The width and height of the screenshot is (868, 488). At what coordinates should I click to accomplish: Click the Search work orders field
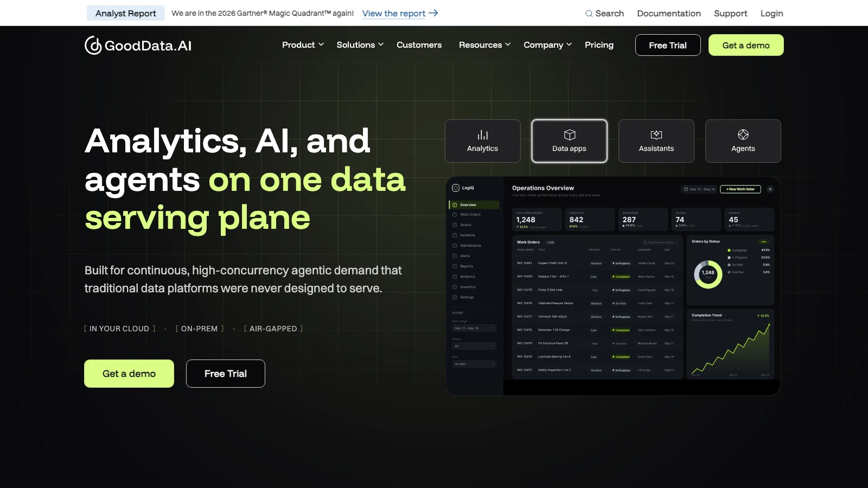pyautogui.click(x=659, y=242)
